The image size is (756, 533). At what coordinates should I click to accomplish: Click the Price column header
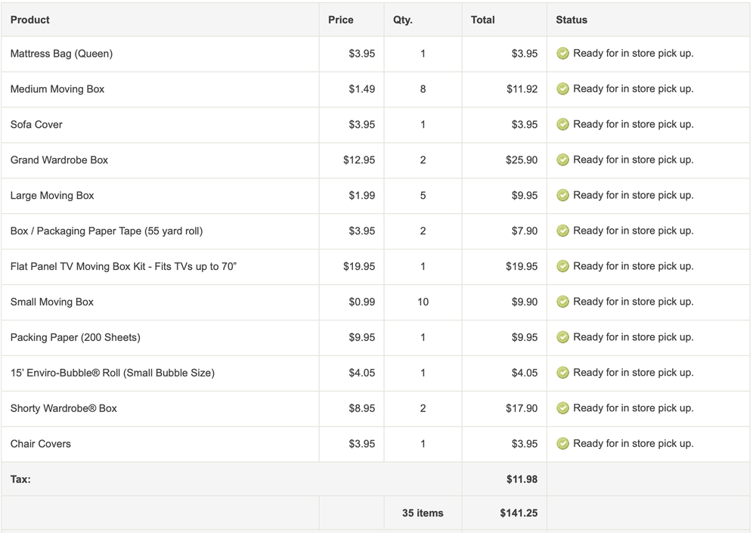click(x=340, y=20)
